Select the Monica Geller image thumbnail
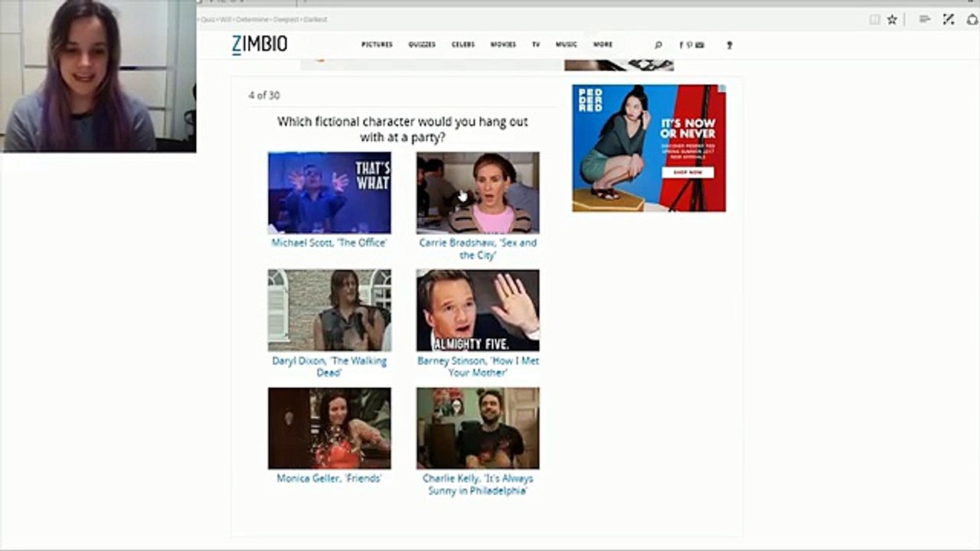This screenshot has width=980, height=551. pos(329,428)
